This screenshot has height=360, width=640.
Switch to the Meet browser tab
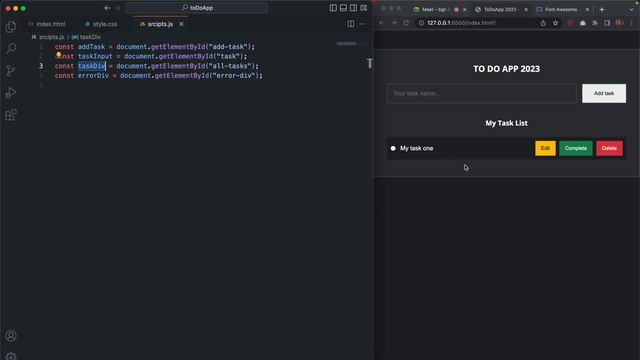(x=434, y=9)
